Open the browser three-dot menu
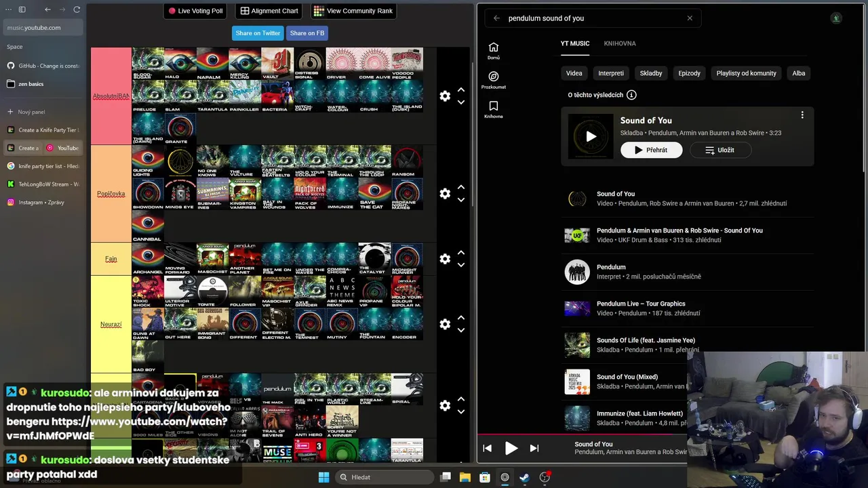Viewport: 868px width, 488px height. [x=8, y=9]
